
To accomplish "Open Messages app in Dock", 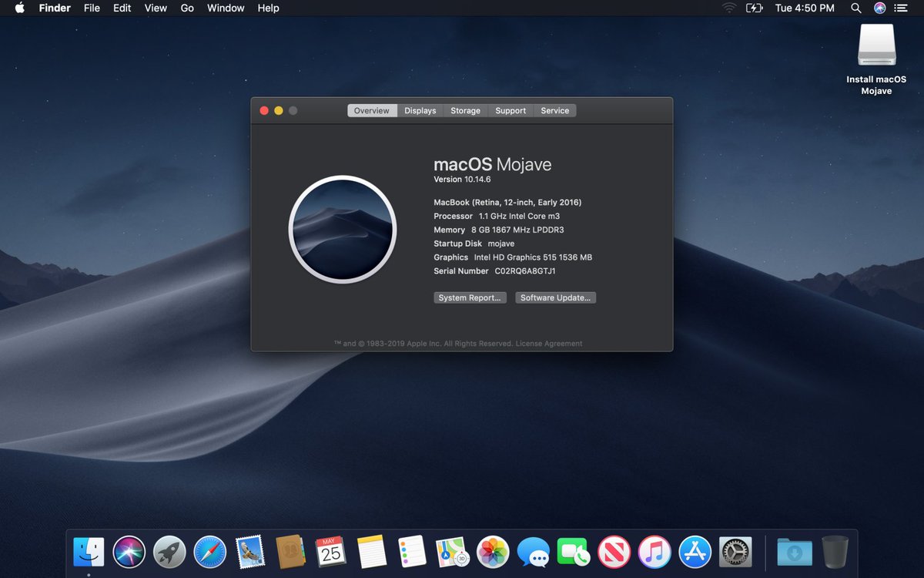I will (x=533, y=552).
